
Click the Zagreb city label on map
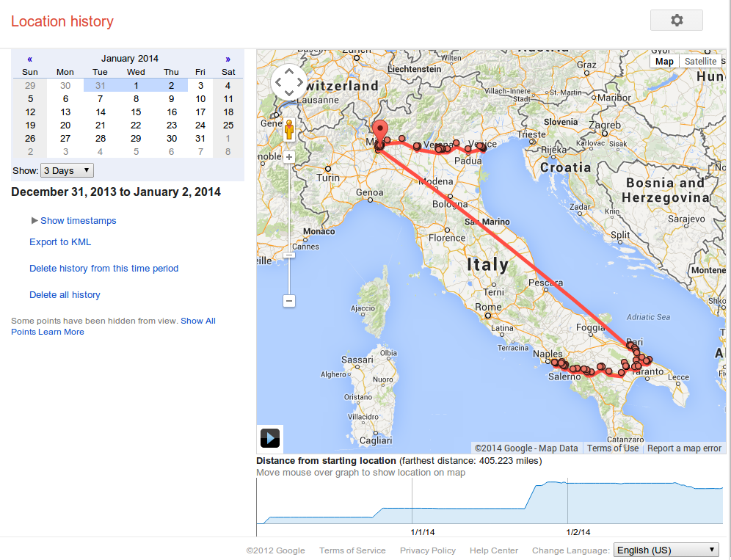coord(605,125)
